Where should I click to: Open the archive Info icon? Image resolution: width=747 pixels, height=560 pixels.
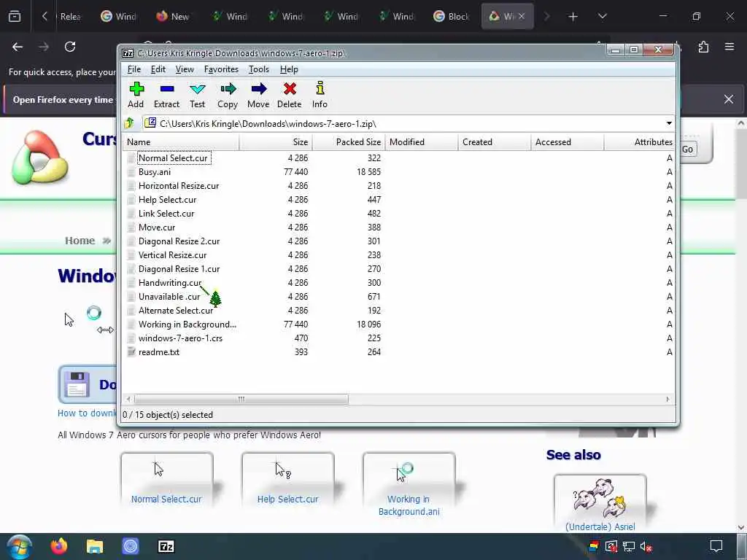pyautogui.click(x=320, y=88)
